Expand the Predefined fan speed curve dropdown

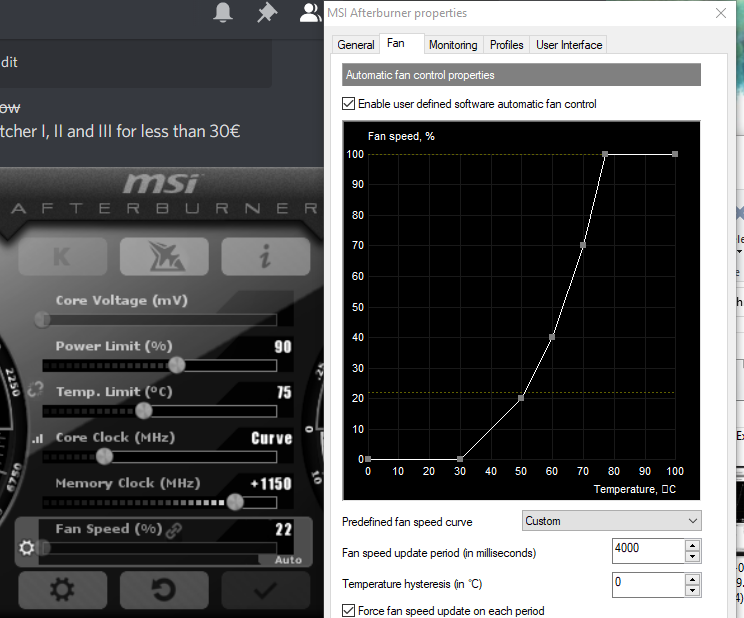[x=611, y=521]
